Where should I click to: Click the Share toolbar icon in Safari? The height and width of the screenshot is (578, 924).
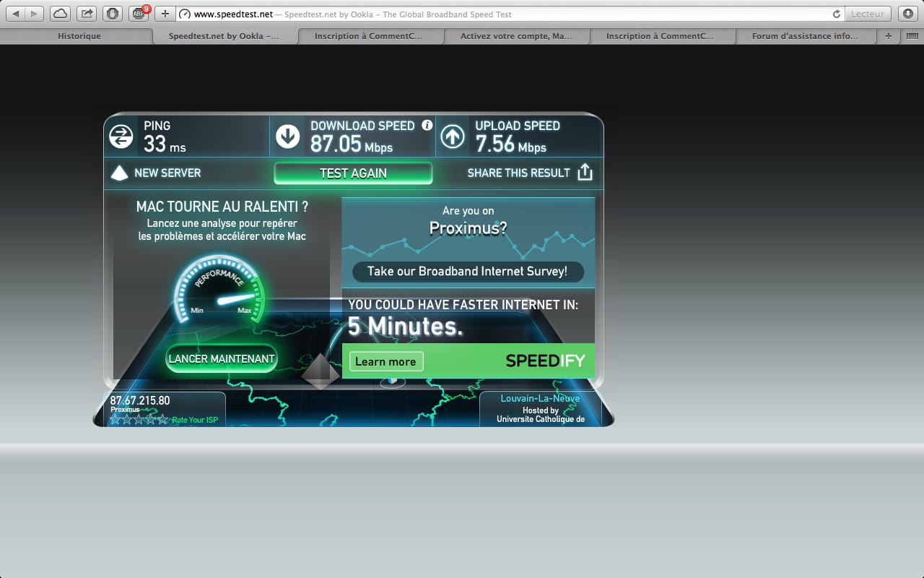tap(87, 14)
